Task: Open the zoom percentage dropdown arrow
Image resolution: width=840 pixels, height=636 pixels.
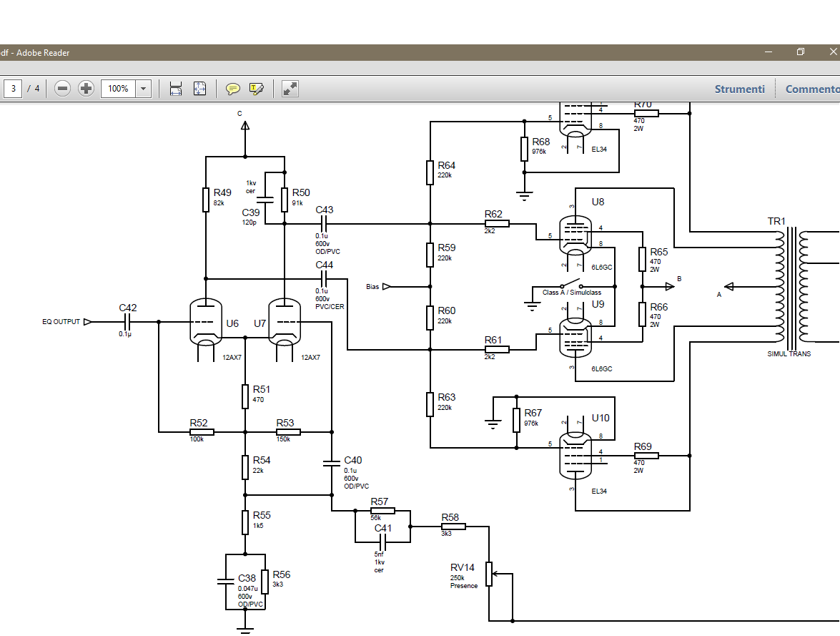Action: (x=144, y=89)
